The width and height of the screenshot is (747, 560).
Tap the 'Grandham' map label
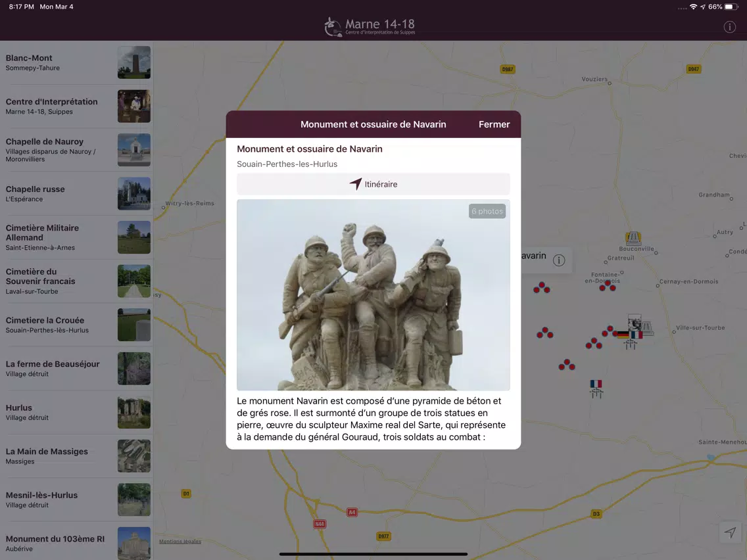713,195
